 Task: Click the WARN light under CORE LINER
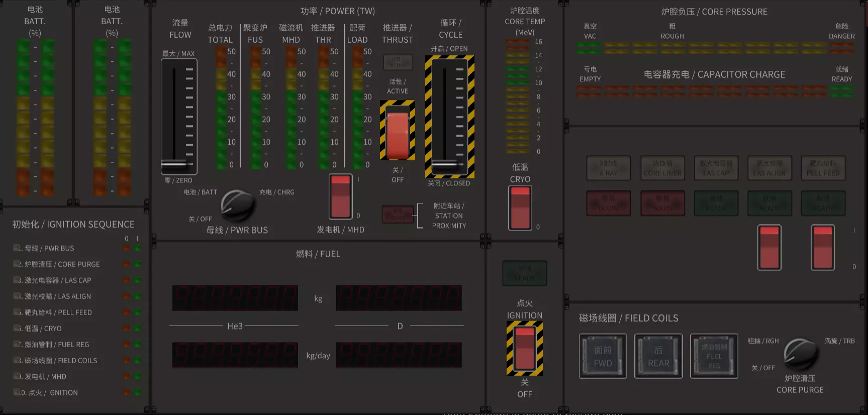click(x=662, y=203)
